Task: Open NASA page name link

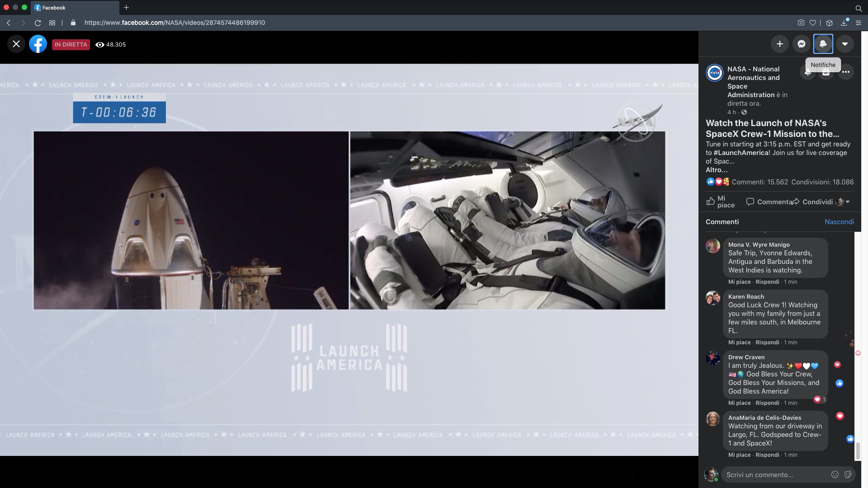Action: (754, 82)
